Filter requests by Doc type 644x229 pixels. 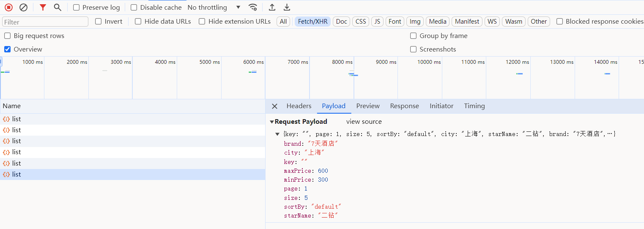click(x=342, y=22)
